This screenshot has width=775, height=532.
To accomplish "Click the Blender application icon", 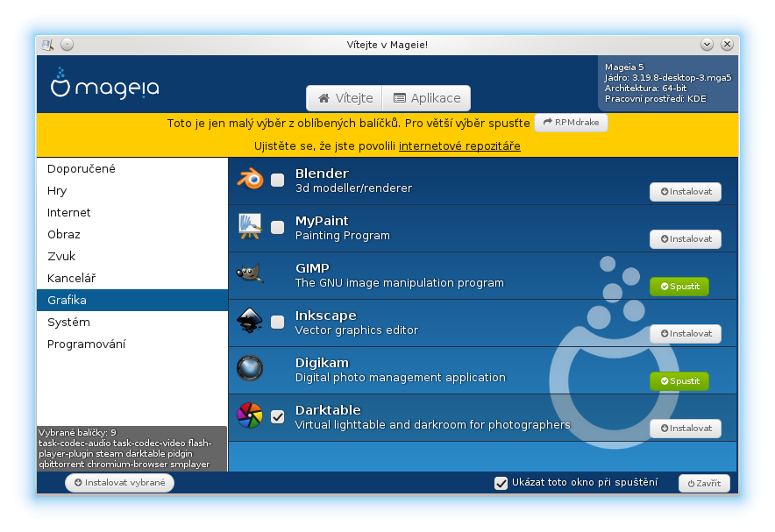I will click(250, 180).
